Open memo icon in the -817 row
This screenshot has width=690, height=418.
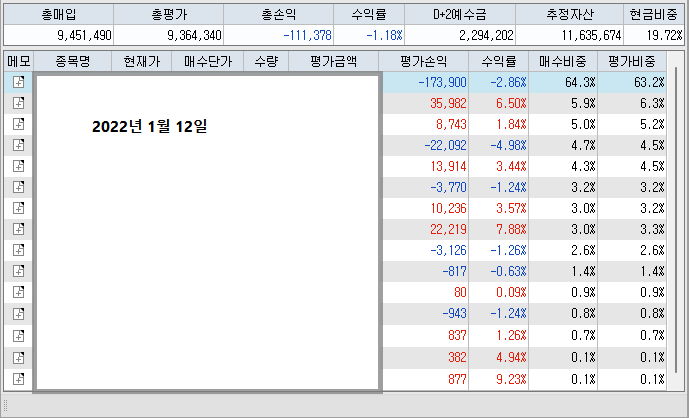pyautogui.click(x=18, y=271)
